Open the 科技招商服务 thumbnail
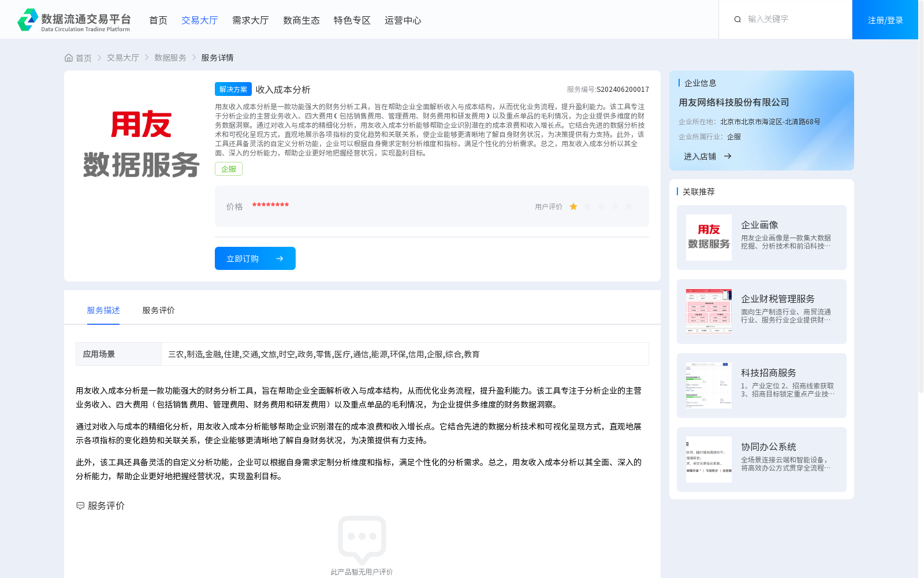This screenshot has width=924, height=578. pyautogui.click(x=709, y=386)
